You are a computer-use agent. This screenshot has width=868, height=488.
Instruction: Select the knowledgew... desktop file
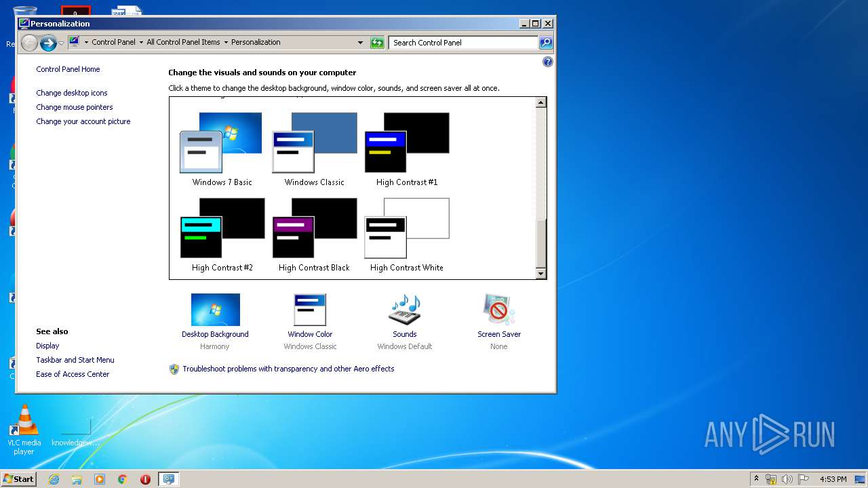tap(75, 432)
